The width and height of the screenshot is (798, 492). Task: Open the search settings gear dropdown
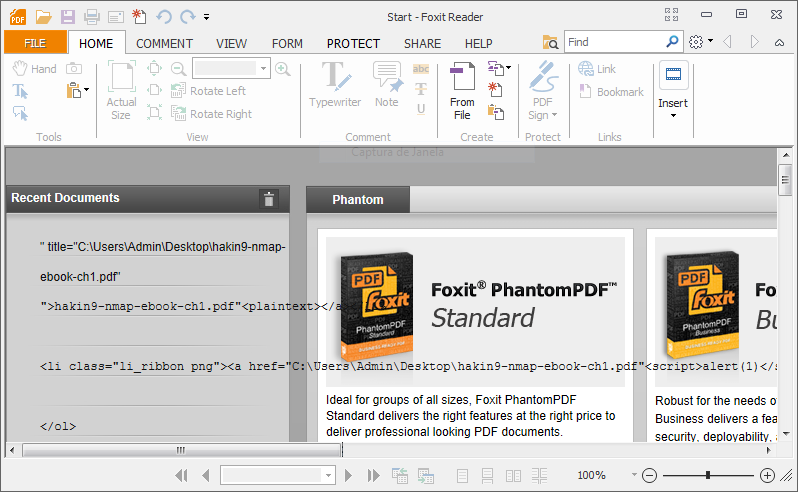701,42
